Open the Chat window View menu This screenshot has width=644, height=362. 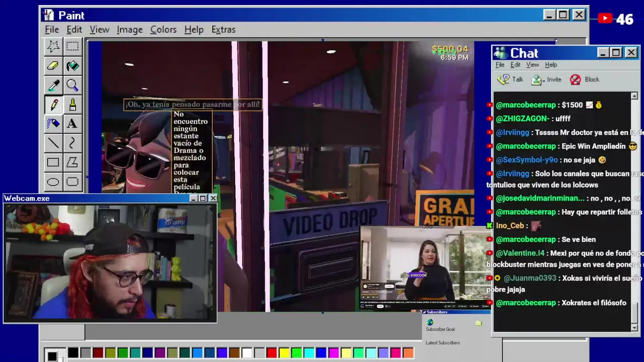tap(532, 65)
